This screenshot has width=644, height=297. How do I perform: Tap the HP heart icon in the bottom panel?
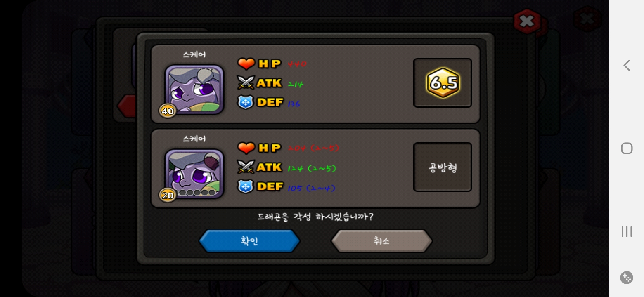pos(246,148)
